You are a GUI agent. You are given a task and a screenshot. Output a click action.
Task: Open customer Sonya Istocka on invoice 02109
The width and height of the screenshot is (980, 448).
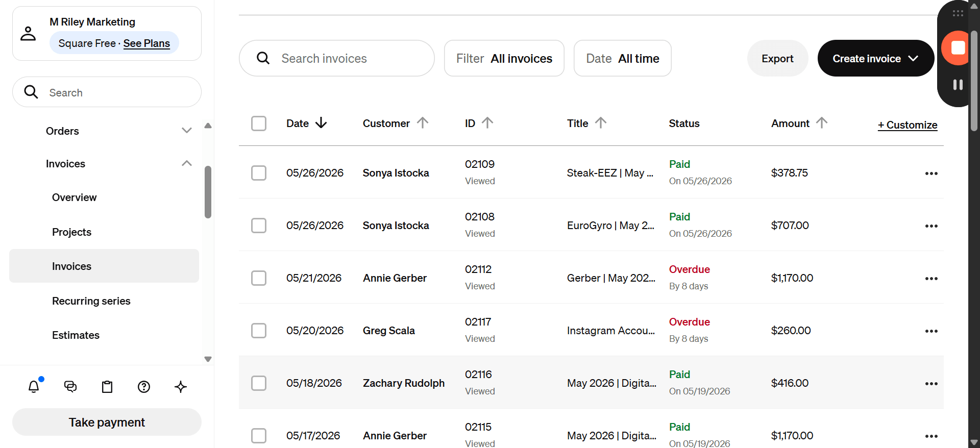[x=396, y=173]
